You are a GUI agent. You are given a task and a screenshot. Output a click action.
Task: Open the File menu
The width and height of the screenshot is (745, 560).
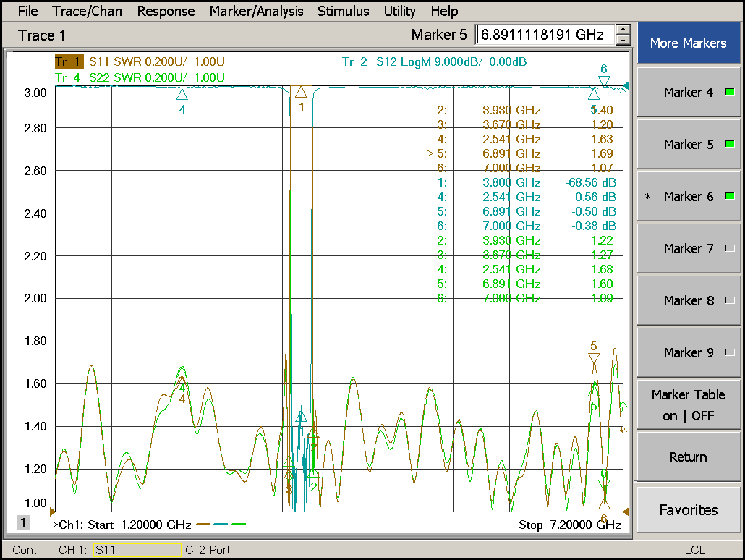pos(27,11)
